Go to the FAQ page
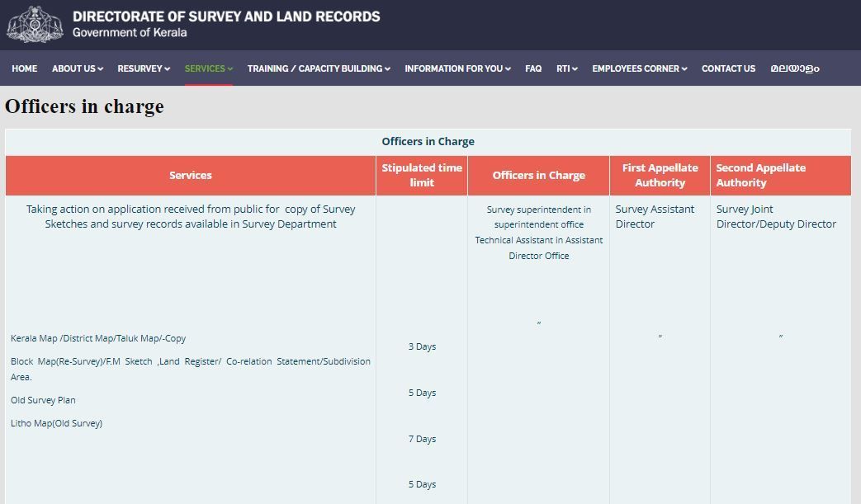This screenshot has width=861, height=504. 533,68
